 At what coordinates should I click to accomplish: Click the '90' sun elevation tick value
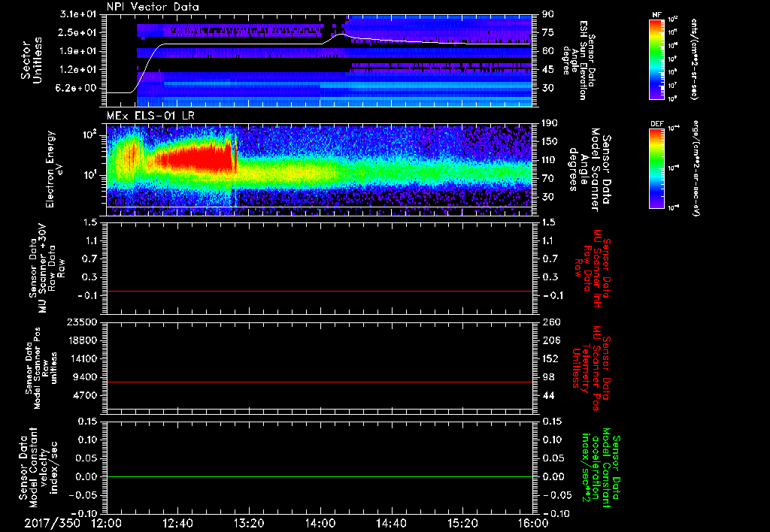(548, 14)
